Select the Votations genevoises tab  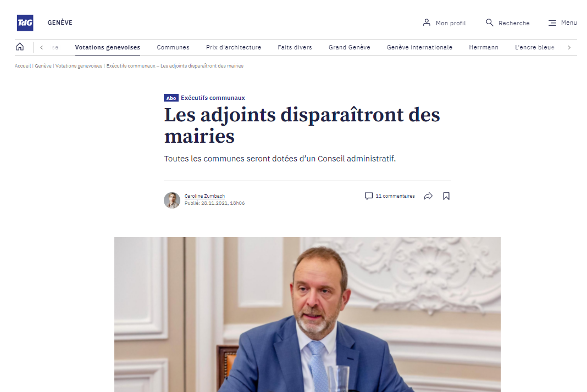click(x=107, y=48)
